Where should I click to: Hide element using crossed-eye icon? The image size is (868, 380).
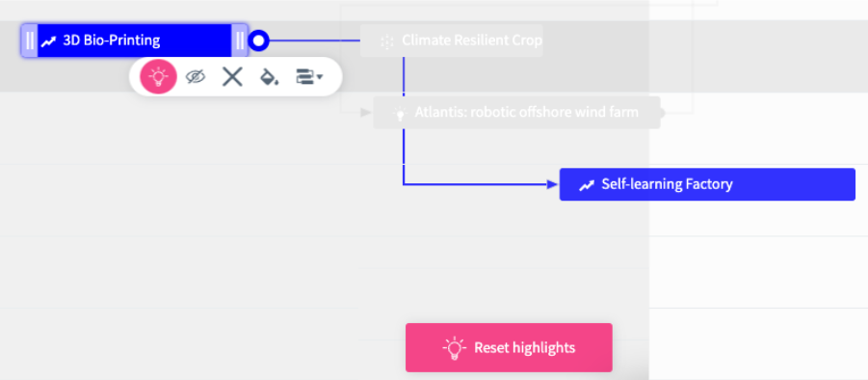[196, 77]
